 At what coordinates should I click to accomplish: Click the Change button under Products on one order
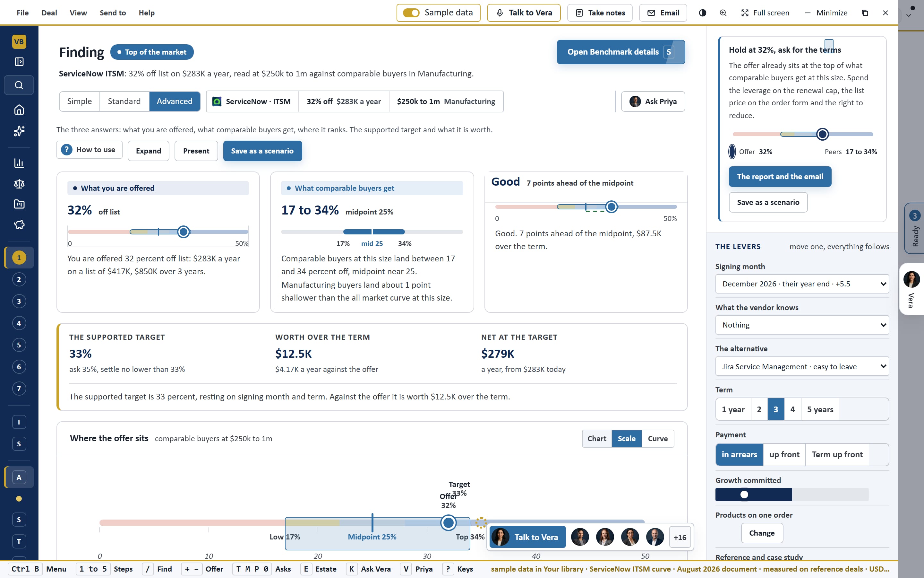tap(762, 533)
